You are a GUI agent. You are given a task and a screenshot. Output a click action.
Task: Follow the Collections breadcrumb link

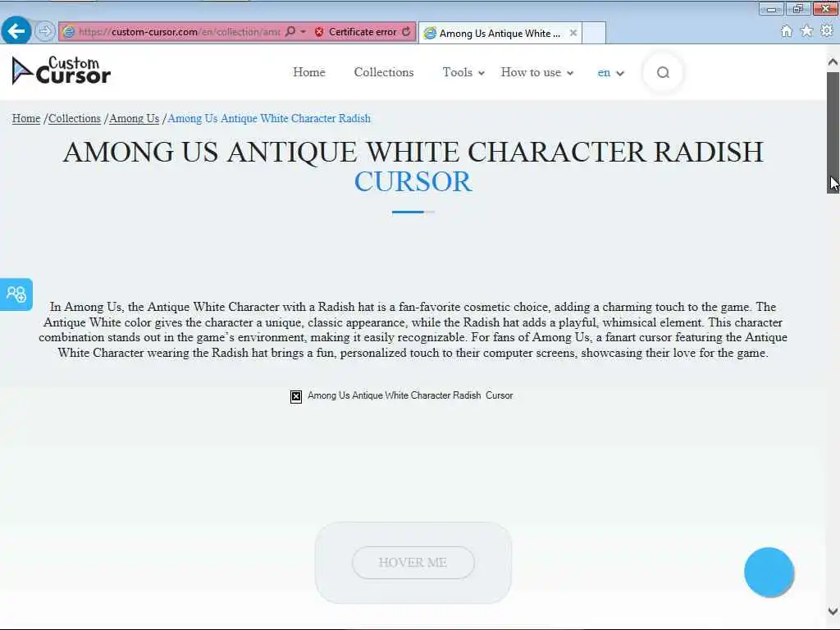[75, 118]
